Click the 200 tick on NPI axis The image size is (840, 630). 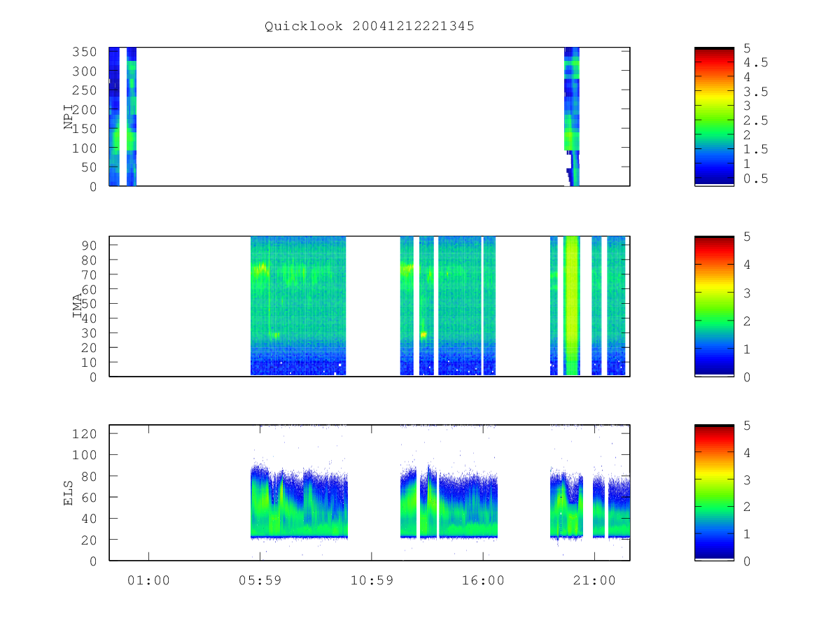pyautogui.click(x=86, y=110)
